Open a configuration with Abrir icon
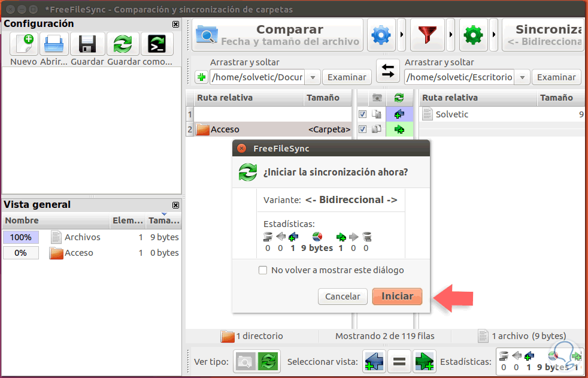588x378 pixels. pos(54,44)
